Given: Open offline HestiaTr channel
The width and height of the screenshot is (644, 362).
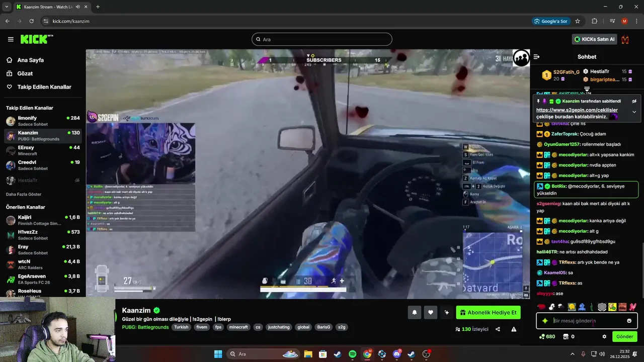Looking at the screenshot, I should pos(43,180).
